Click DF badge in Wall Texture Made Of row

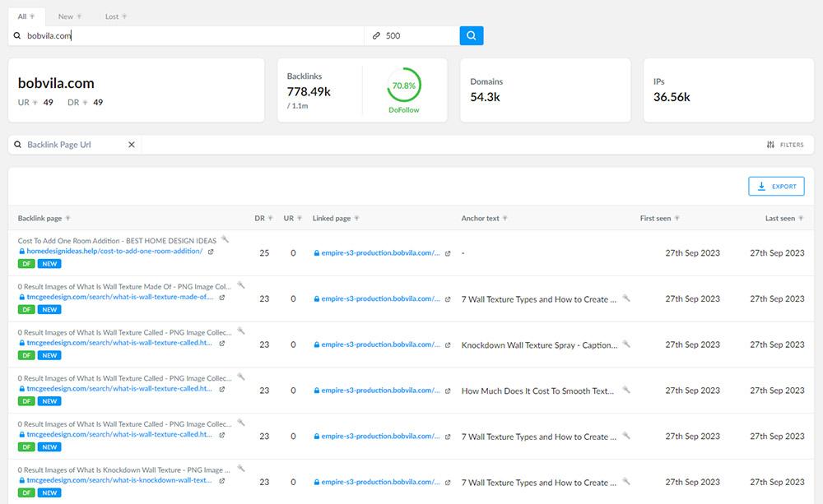26,309
